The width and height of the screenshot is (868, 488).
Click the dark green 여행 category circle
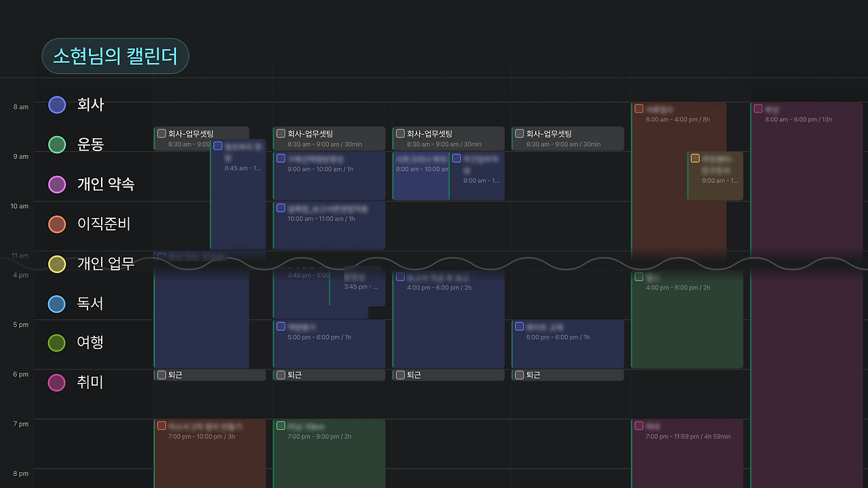click(57, 343)
